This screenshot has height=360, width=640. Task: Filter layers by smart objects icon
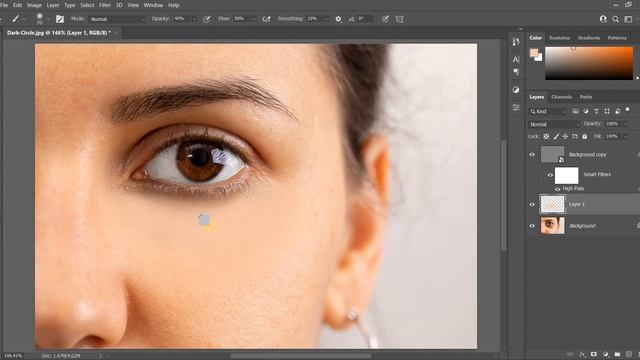pos(618,111)
